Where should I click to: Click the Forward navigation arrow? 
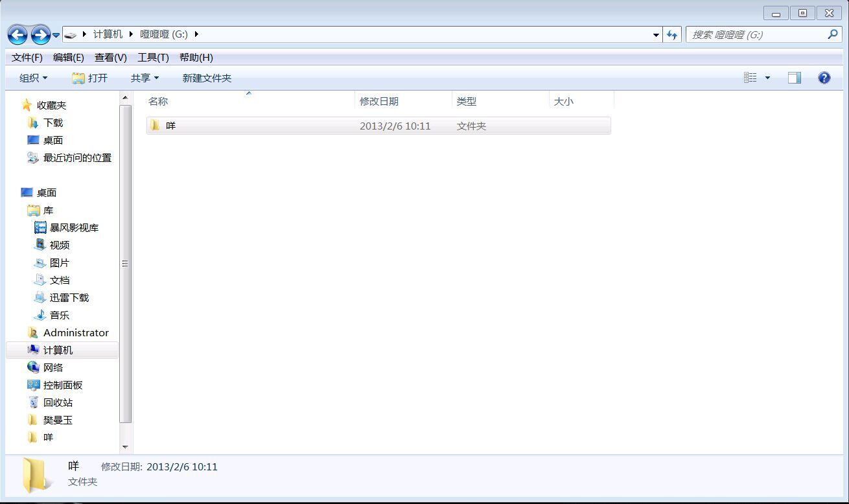click(40, 35)
